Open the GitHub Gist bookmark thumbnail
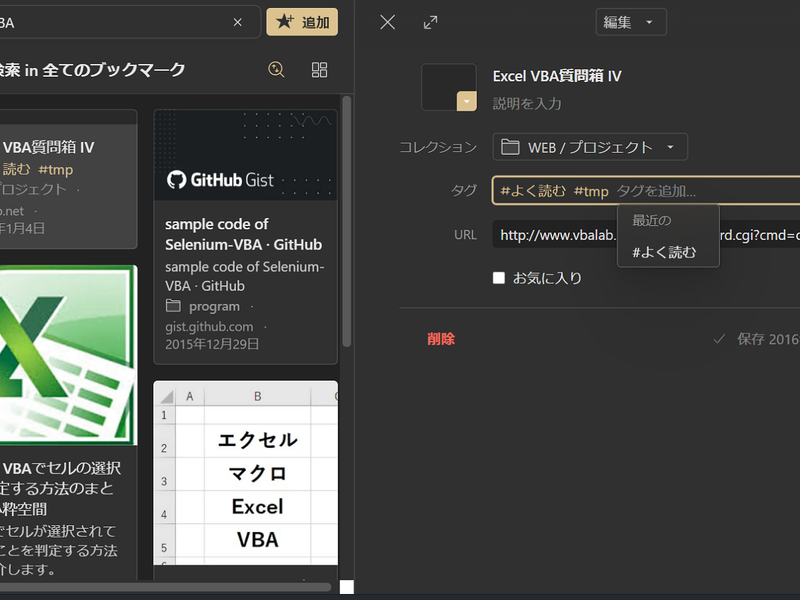800x600 pixels. [245, 155]
